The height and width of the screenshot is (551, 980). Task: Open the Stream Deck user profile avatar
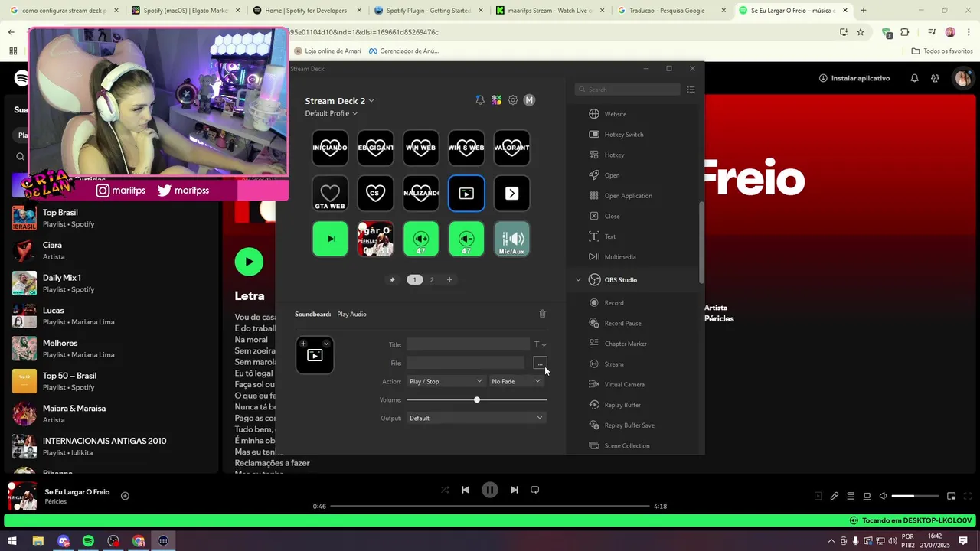coord(529,100)
